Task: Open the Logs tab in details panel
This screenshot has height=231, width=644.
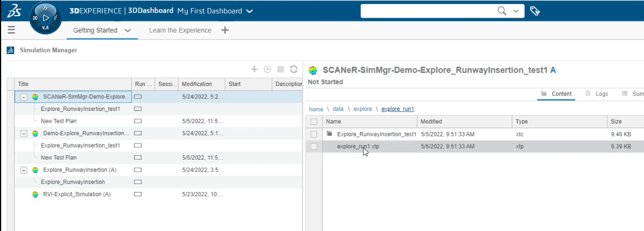Action: click(596, 94)
